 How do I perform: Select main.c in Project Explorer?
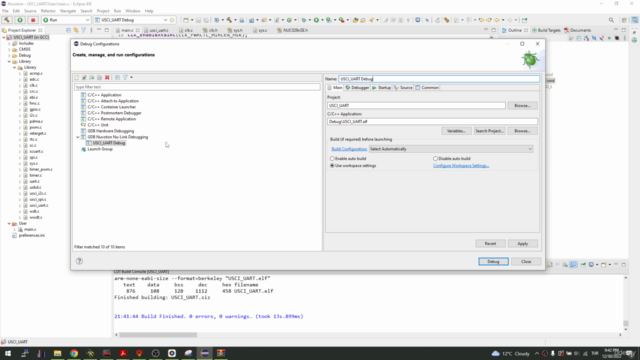(x=30, y=229)
